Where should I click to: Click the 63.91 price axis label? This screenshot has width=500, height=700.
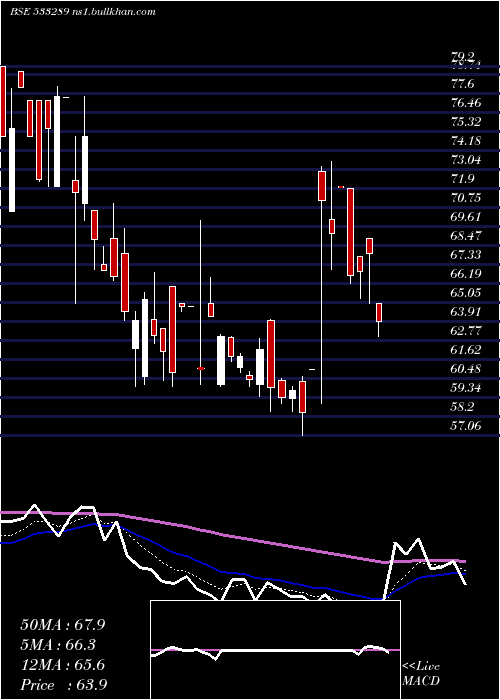pos(466,311)
